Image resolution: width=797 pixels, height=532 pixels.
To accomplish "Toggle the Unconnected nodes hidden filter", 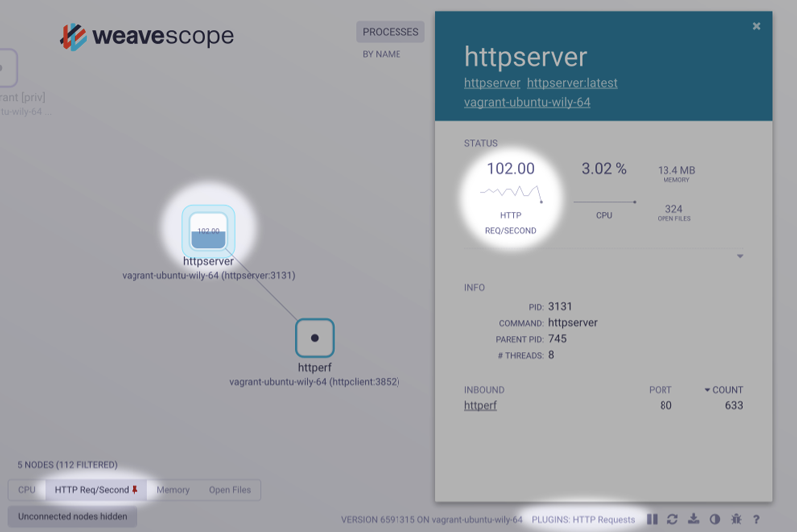I will point(73,516).
